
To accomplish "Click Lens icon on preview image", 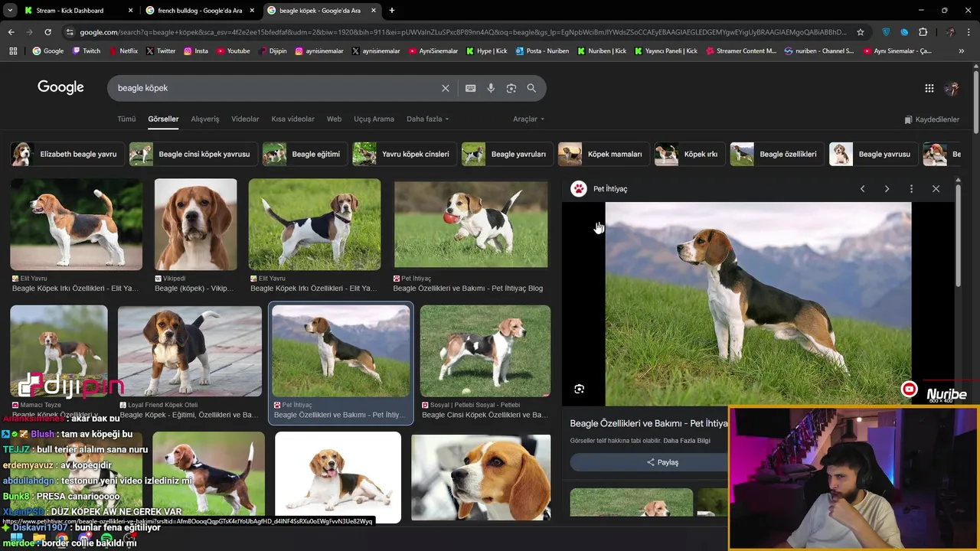I will coord(579,389).
